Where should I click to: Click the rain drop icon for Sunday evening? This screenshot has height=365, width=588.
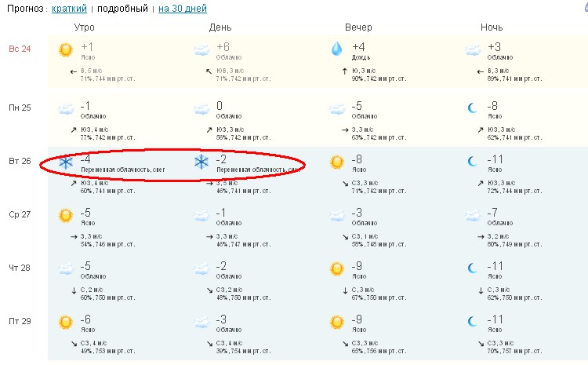(336, 49)
